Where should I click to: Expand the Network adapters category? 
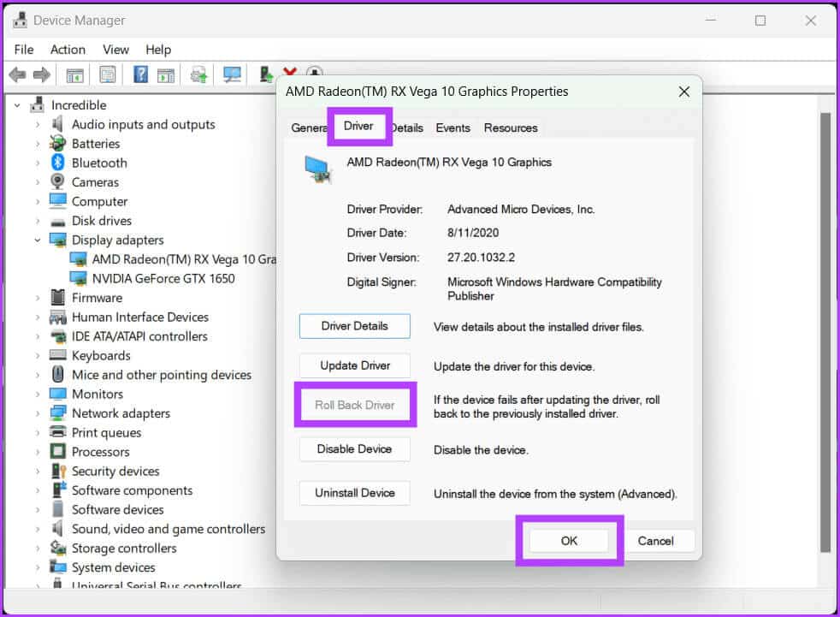click(38, 413)
